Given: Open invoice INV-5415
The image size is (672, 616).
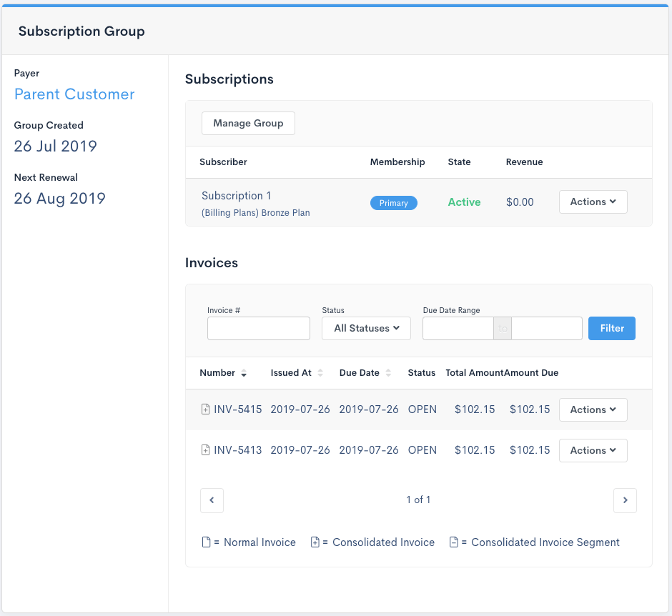Looking at the screenshot, I should coord(238,409).
